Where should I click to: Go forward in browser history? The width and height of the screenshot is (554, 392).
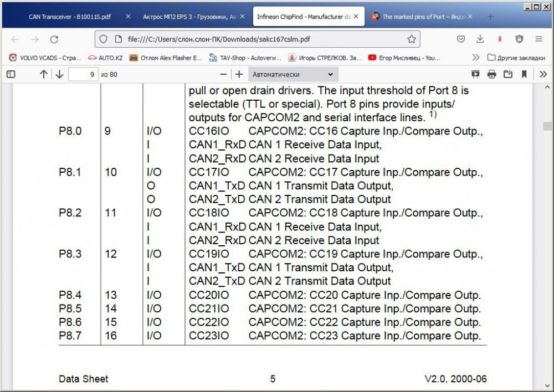point(34,39)
